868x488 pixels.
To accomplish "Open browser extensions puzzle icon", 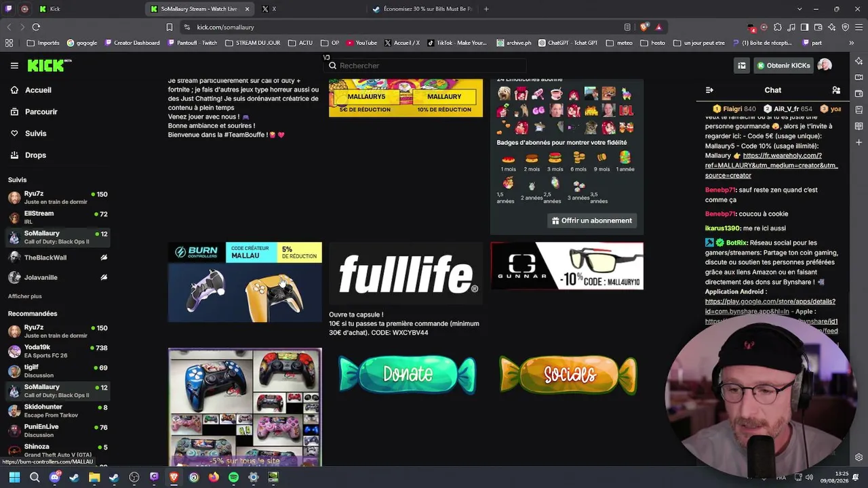I will (x=778, y=27).
